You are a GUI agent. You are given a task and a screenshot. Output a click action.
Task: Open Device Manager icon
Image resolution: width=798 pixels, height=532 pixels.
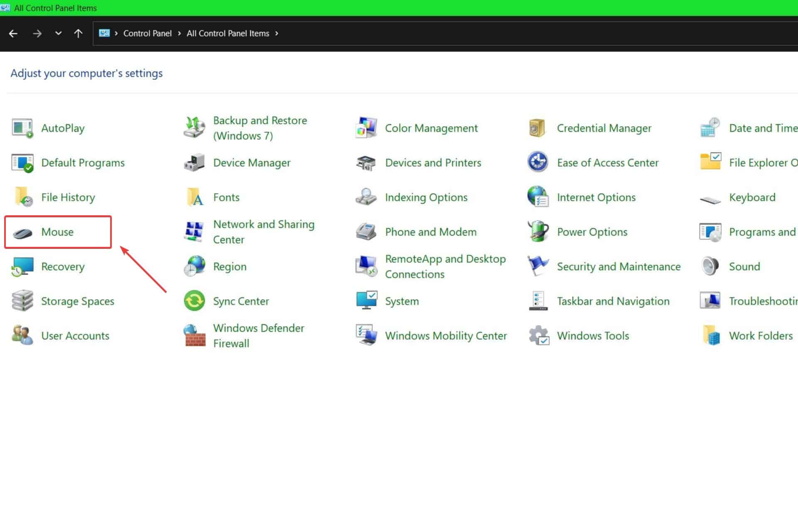(194, 163)
